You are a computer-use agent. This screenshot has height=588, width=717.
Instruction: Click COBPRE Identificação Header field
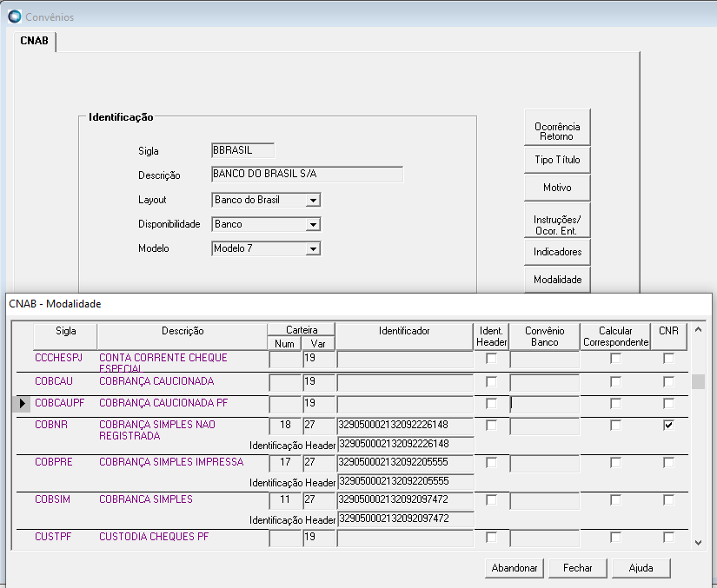tap(405, 481)
